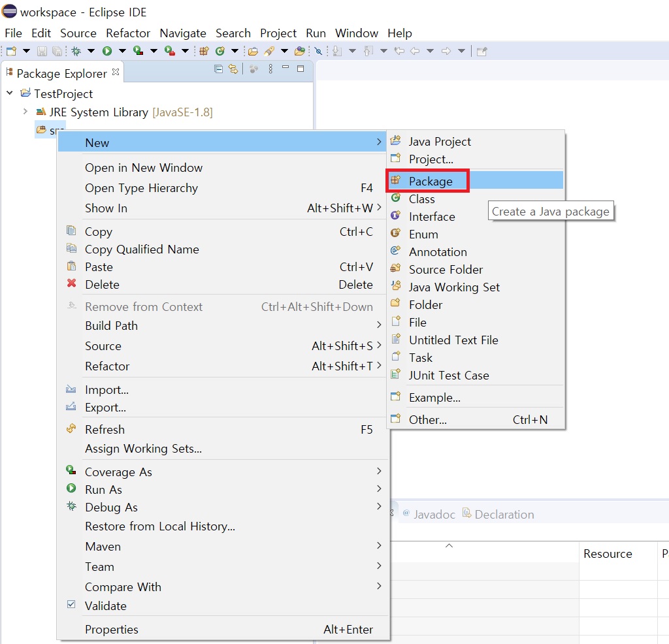Click Open in New Window
The image size is (669, 644).
[x=223, y=168]
